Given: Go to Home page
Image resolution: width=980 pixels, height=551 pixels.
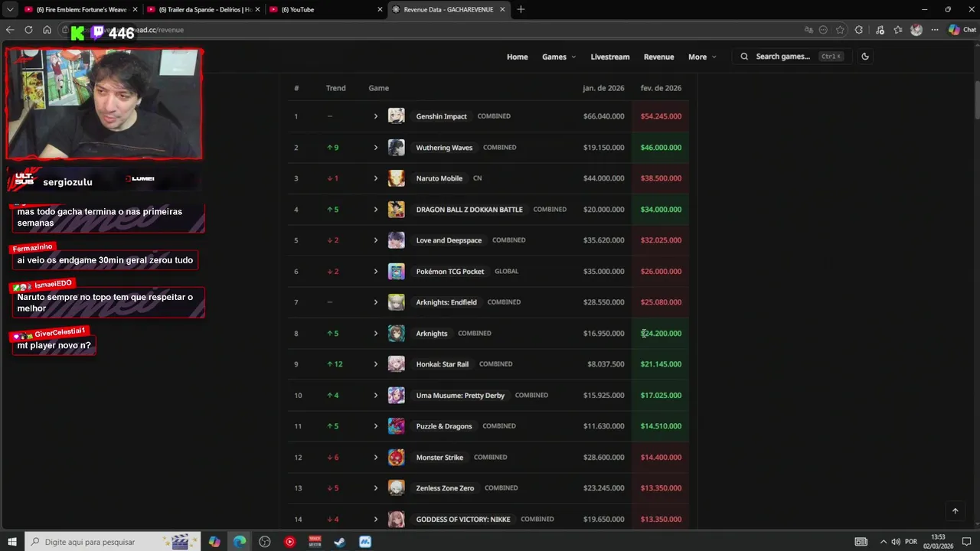Looking at the screenshot, I should [x=517, y=57].
